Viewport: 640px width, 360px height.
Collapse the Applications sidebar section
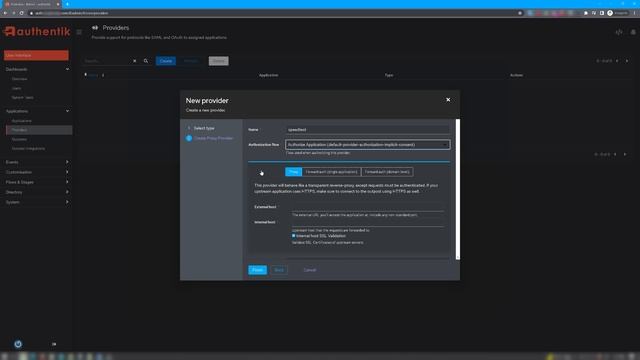pyautogui.click(x=36, y=111)
